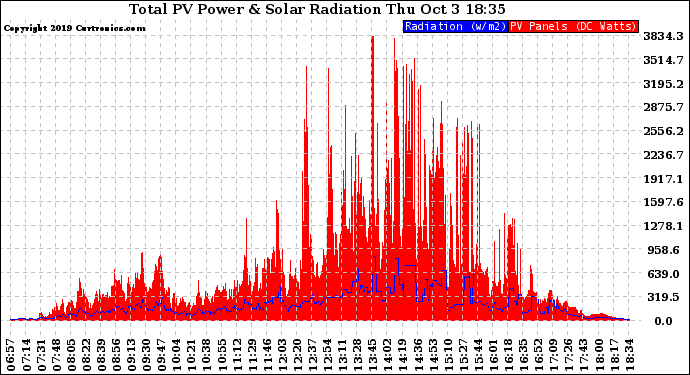The width and height of the screenshot is (690, 375).
Task: Click x-axis time label 14:53
Action: pos(433,354)
